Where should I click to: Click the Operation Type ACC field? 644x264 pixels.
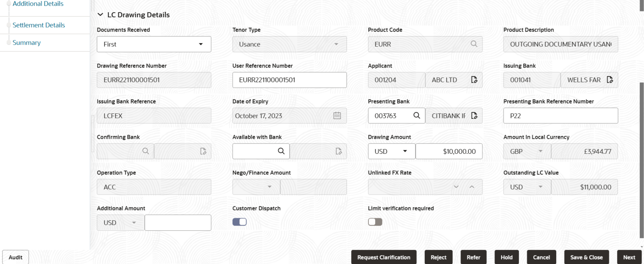pyautogui.click(x=154, y=187)
